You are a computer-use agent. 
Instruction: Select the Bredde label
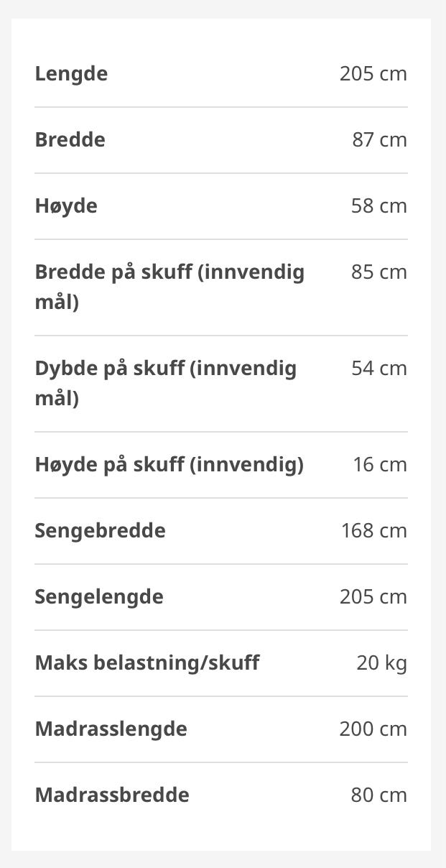(x=70, y=139)
